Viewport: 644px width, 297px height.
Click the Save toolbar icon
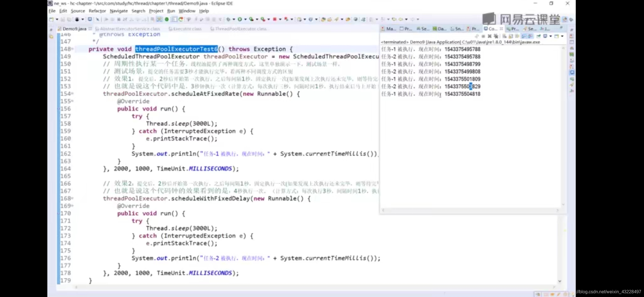pyautogui.click(x=63, y=19)
